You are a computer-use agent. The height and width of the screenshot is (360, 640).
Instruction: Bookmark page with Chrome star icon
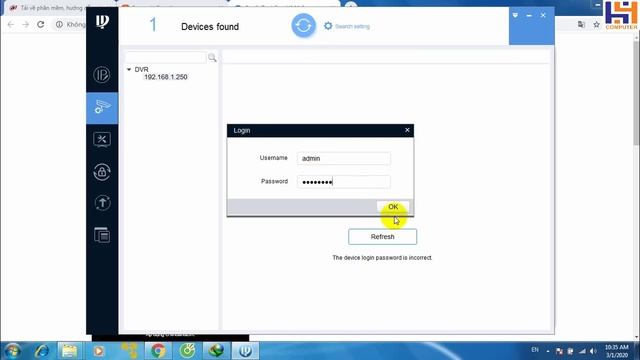click(x=596, y=24)
